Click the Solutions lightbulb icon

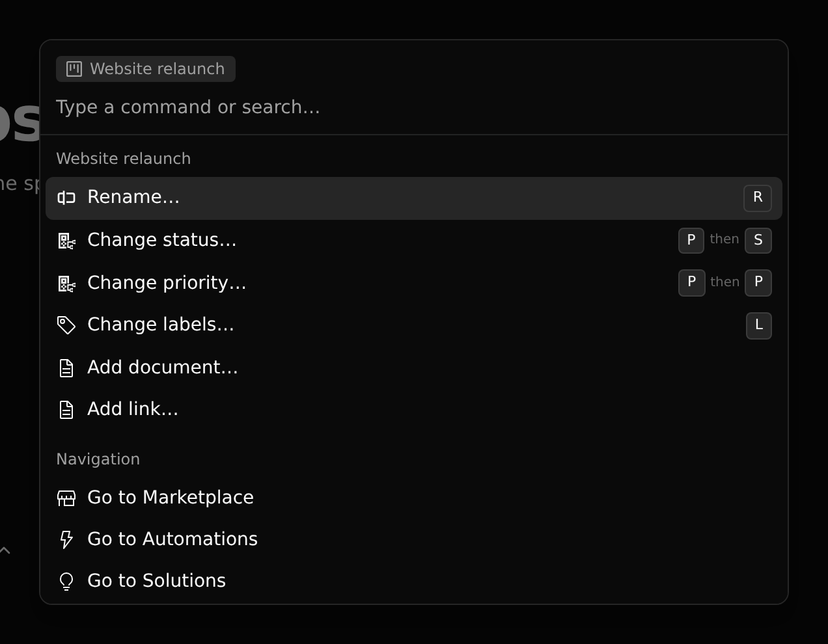(x=66, y=582)
